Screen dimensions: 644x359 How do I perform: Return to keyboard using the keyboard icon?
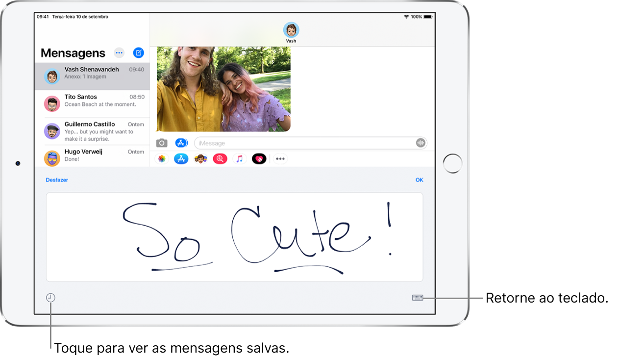tap(418, 298)
